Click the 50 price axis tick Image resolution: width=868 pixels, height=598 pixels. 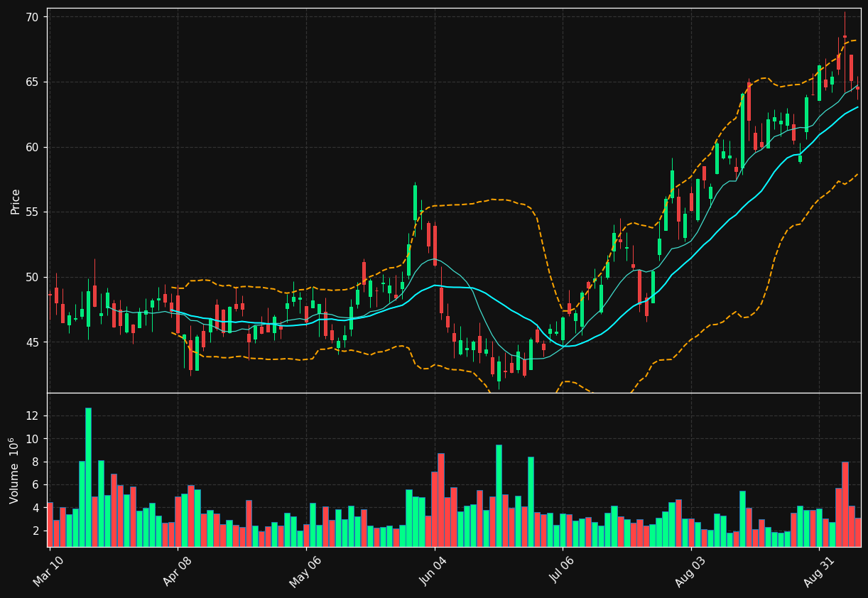[33, 278]
